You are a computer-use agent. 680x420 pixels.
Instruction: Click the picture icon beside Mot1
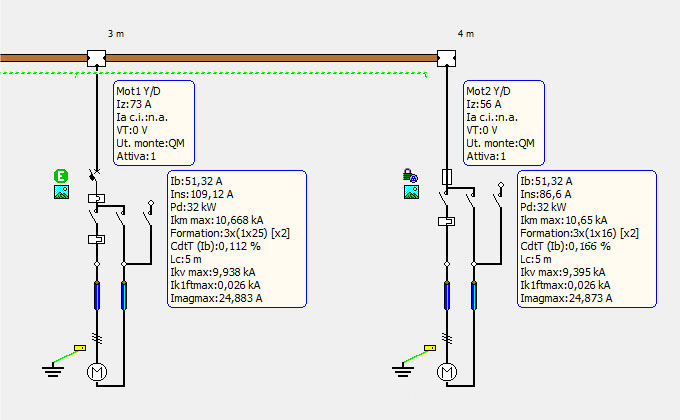61,193
